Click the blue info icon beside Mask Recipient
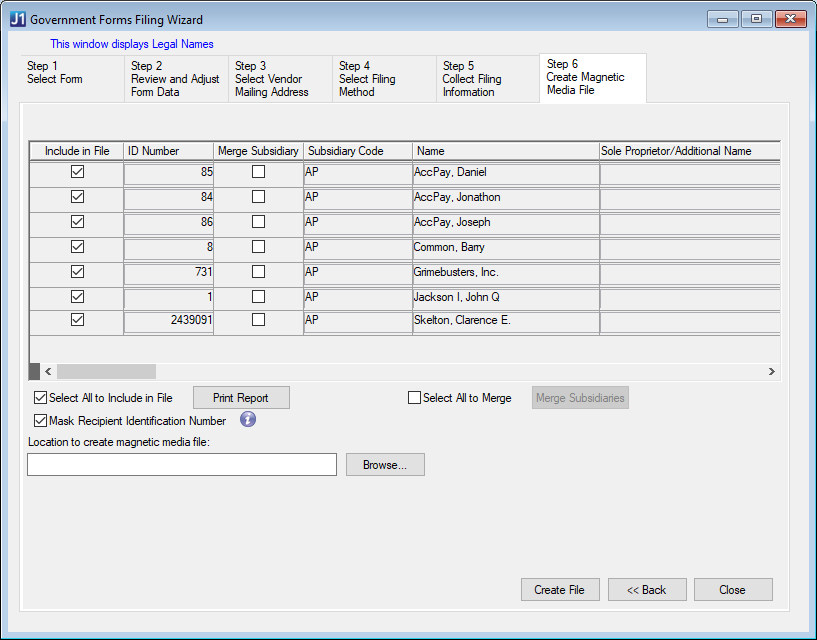This screenshot has height=640, width=817. click(248, 420)
